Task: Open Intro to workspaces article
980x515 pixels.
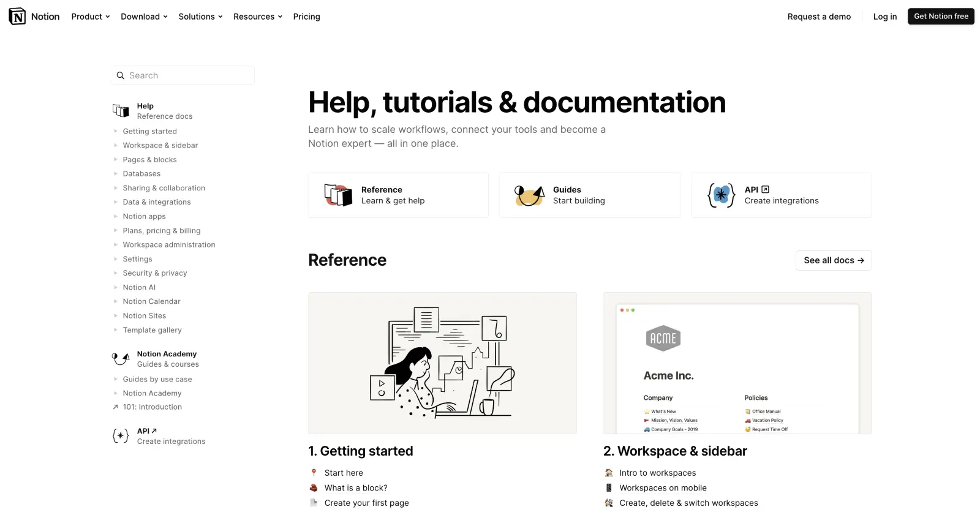Action: (x=658, y=473)
